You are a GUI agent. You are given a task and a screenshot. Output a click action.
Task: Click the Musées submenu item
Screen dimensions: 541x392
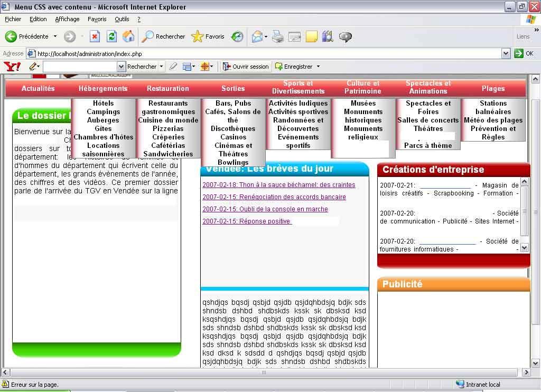pyautogui.click(x=363, y=103)
